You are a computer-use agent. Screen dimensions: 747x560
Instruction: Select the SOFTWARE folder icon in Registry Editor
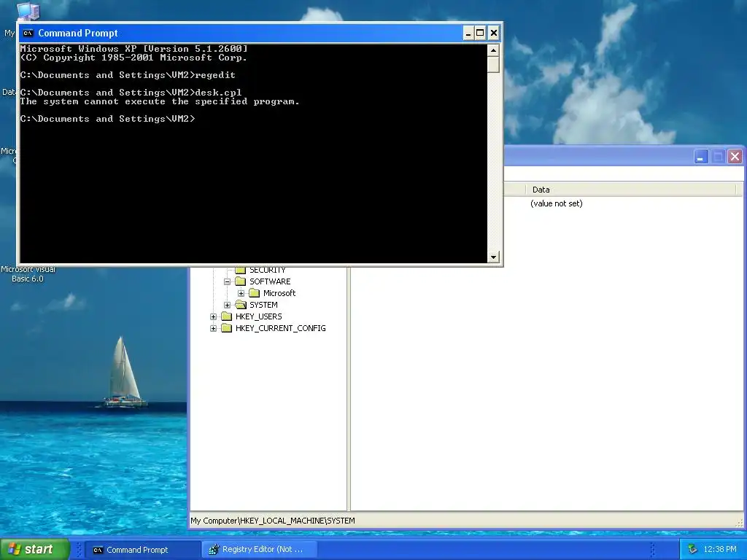[240, 281]
